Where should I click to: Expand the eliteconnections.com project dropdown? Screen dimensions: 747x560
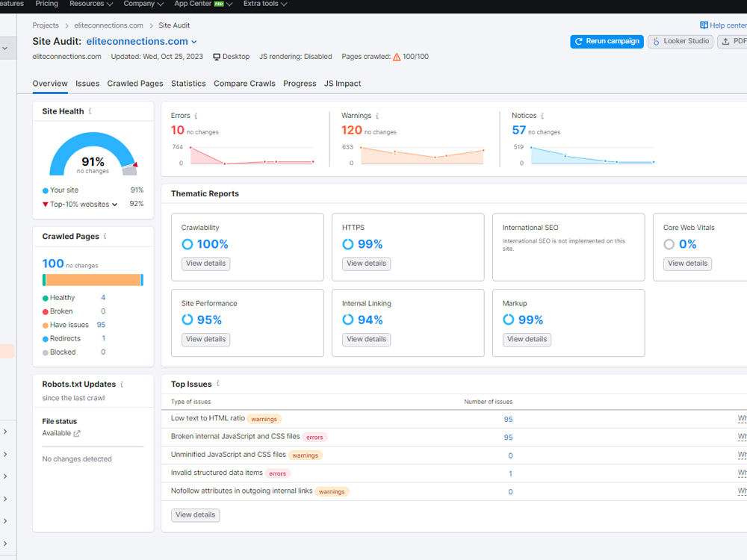click(x=194, y=42)
